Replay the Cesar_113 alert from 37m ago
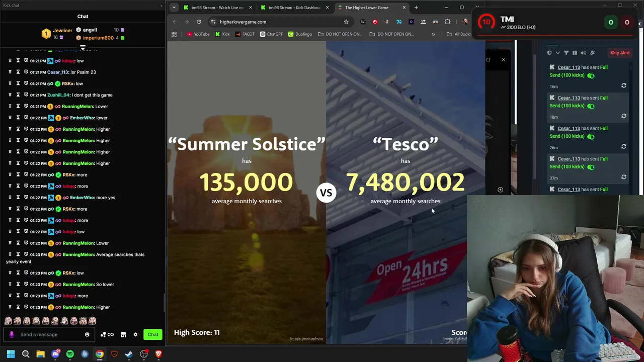 (x=624, y=177)
